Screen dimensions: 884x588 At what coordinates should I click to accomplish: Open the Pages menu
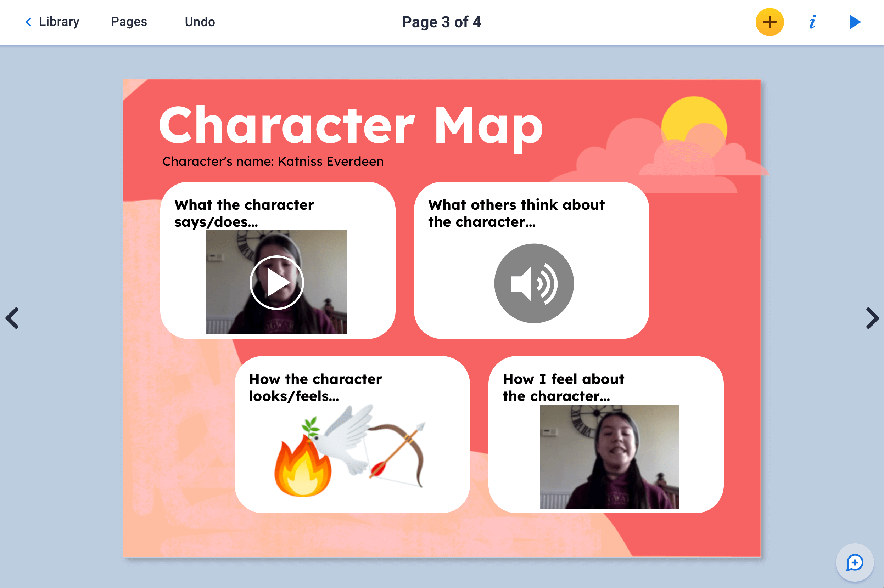click(129, 22)
